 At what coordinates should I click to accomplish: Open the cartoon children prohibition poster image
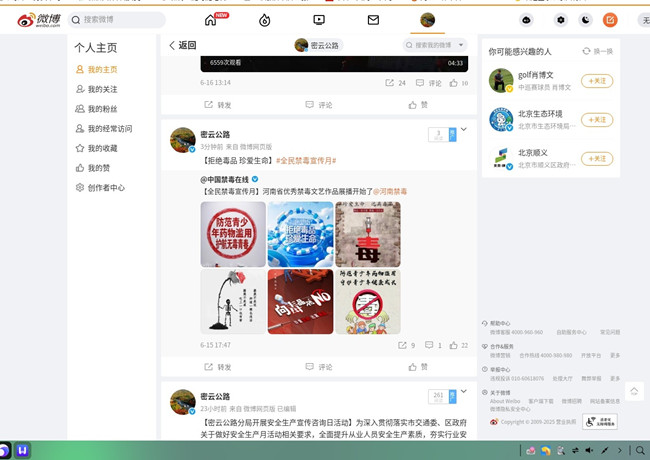(x=368, y=302)
